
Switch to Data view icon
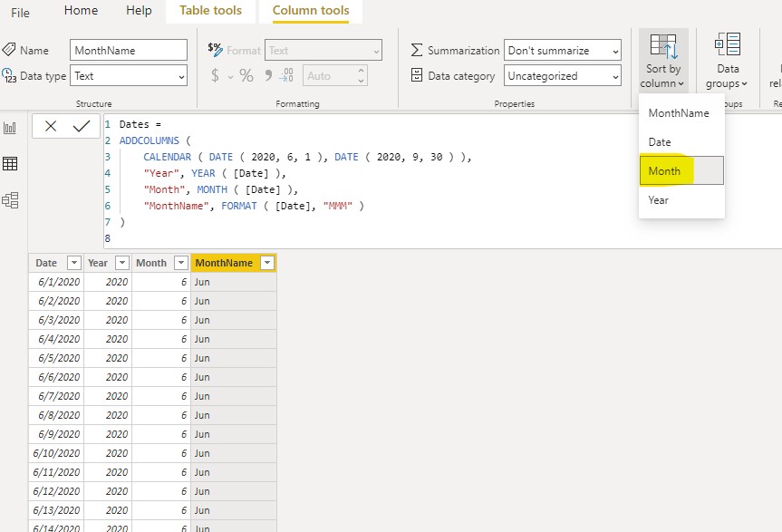point(10,163)
